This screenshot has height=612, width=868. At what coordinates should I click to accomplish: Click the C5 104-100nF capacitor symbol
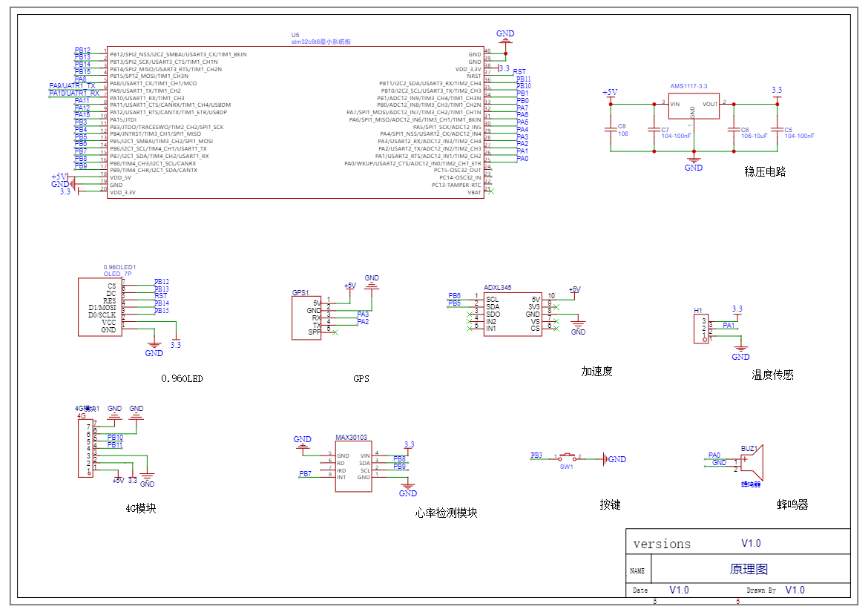pyautogui.click(x=777, y=131)
